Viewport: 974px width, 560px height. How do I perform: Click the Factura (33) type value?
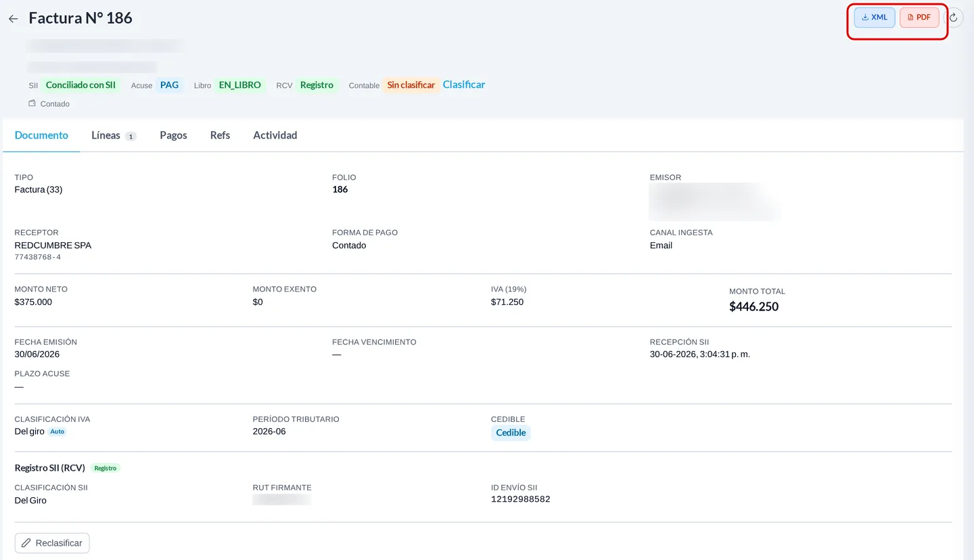[x=39, y=189]
